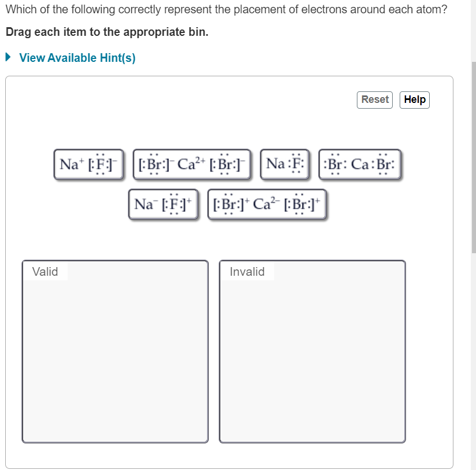Select the Na :F: answer tile
The width and height of the screenshot is (476, 470).
tap(285, 164)
